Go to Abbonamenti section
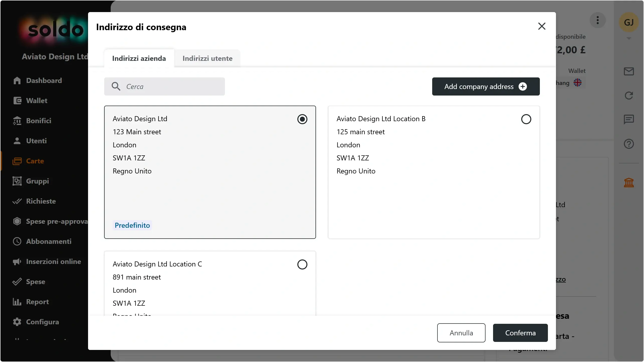Image resolution: width=644 pixels, height=362 pixels. click(x=42, y=241)
